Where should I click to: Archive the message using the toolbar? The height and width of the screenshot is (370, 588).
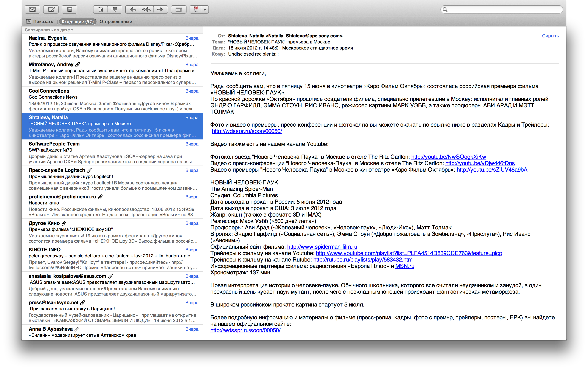[179, 9]
